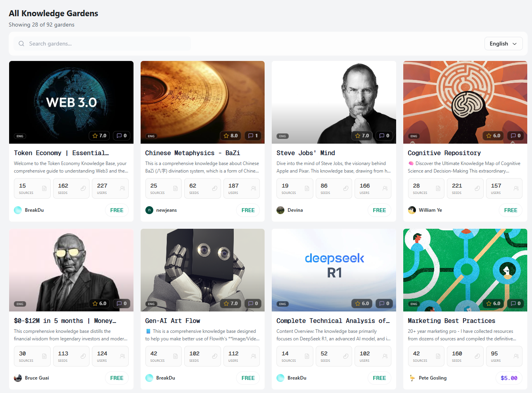Click BreakDu's avatar on Gen-AI Art Flow
The image size is (532, 393).
[149, 378]
